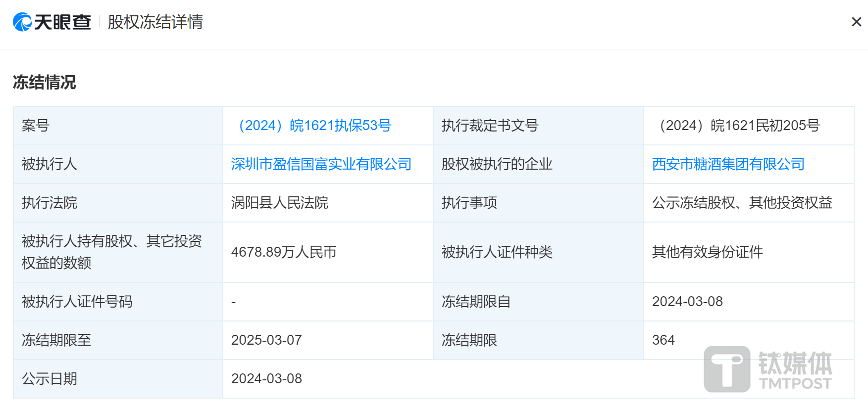868x409 pixels.
Task: Select the 股权被执行的企业 label
Action: (497, 164)
